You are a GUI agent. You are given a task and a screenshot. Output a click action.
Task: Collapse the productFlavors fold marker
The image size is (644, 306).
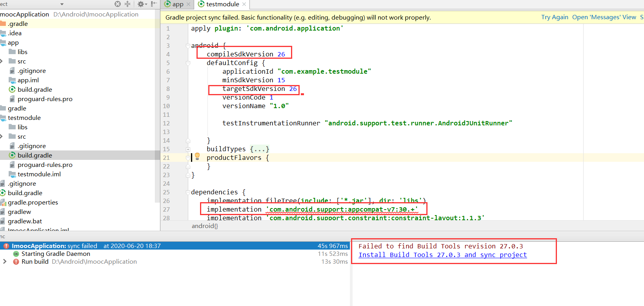click(188, 158)
